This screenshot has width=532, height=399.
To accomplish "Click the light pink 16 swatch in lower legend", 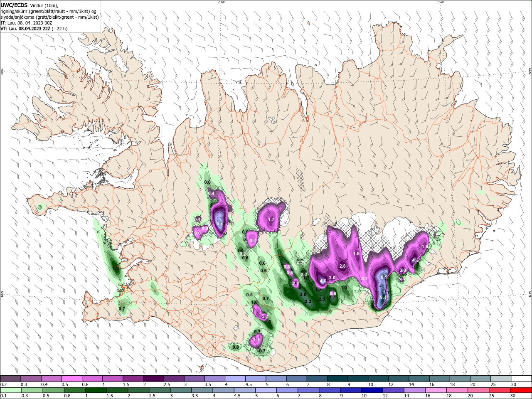I will pos(436,390).
